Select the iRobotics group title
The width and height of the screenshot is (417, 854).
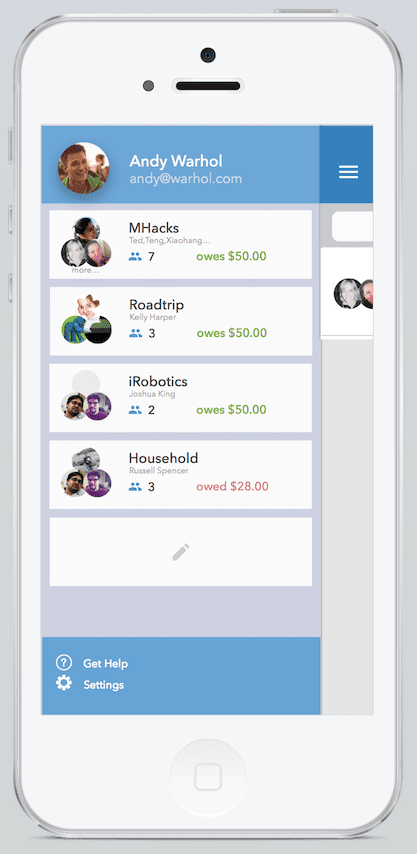coord(158,381)
